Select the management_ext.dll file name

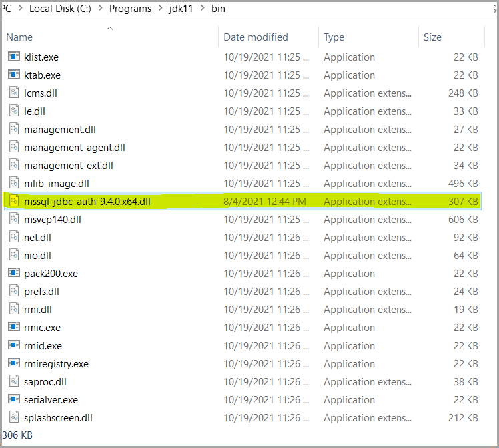coord(69,166)
